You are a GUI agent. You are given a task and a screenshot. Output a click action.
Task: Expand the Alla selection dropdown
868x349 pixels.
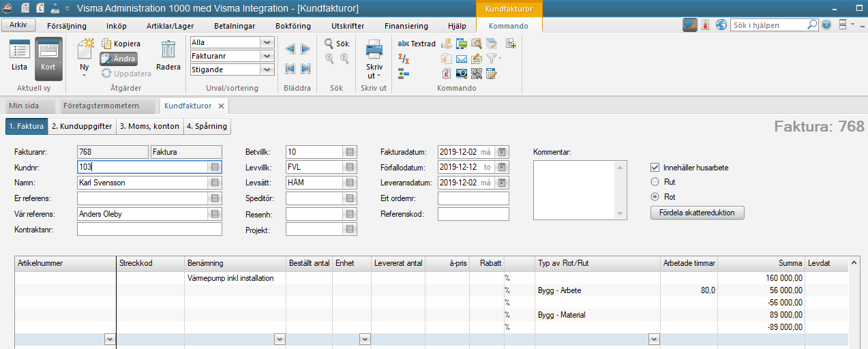coord(267,42)
